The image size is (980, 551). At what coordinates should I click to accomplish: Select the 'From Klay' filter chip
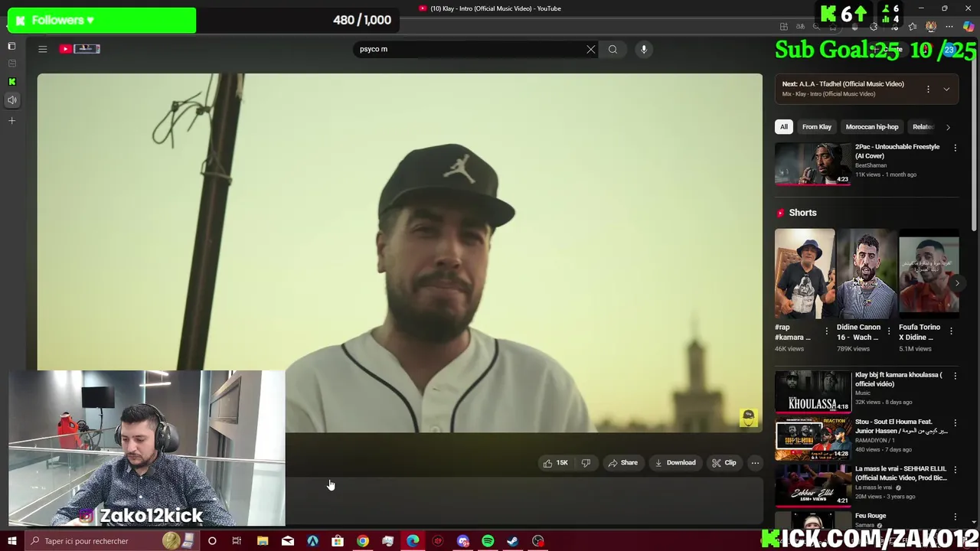(x=817, y=127)
